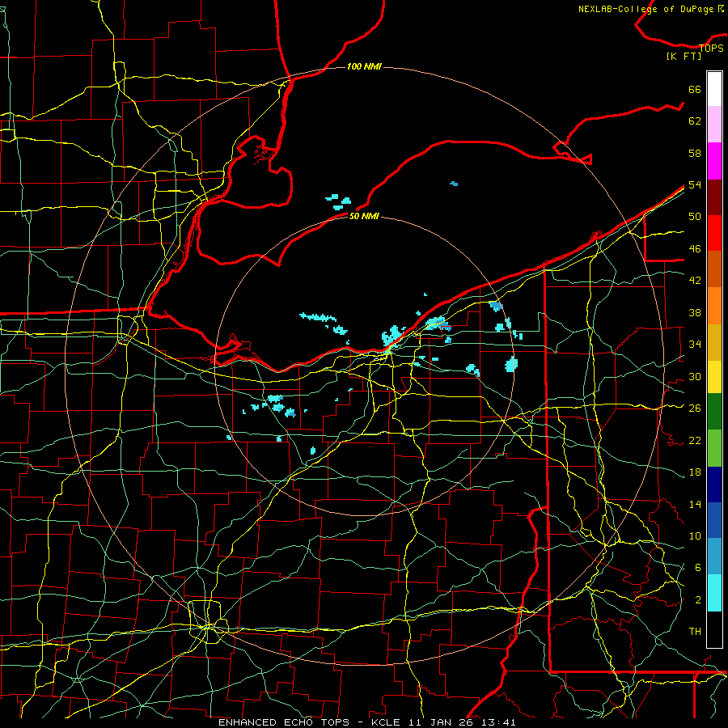The width and height of the screenshot is (728, 728).
Task: Select the navy blue legend swatch
Action: point(714,485)
